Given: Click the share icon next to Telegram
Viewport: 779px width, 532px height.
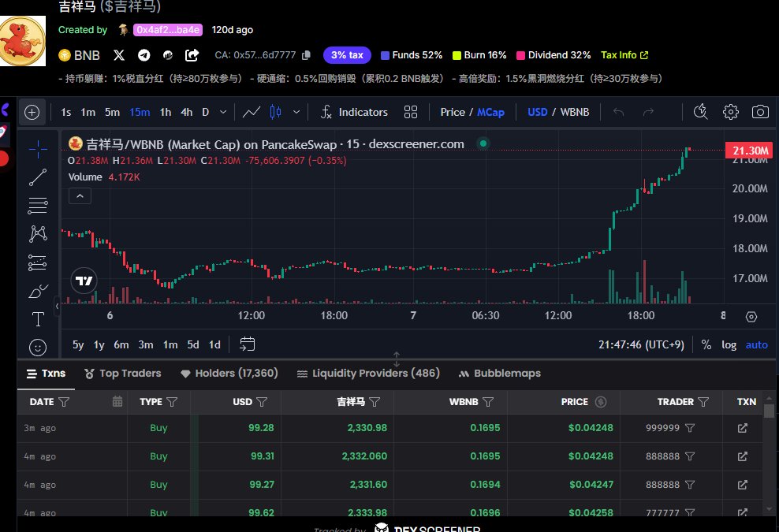Looking at the screenshot, I should coord(192,55).
